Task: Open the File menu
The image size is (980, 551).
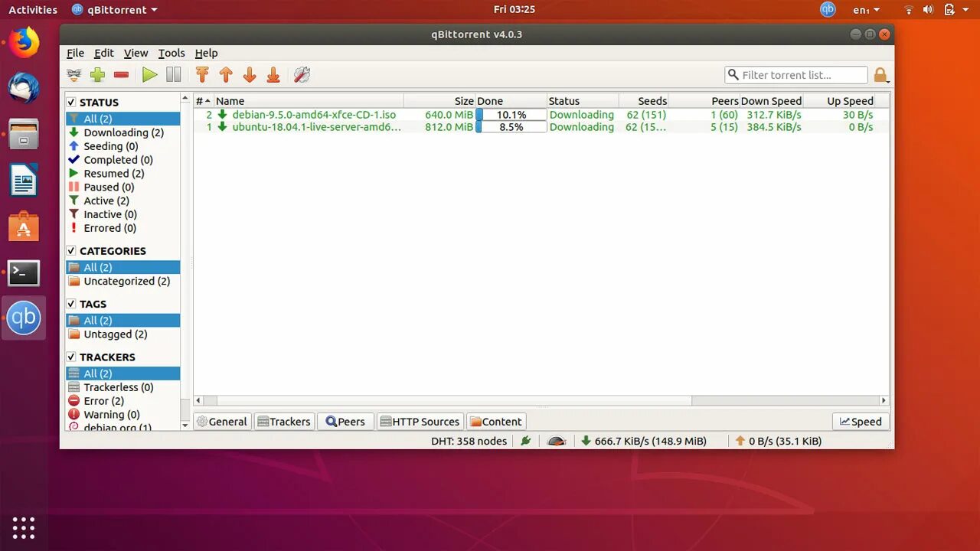Action: click(75, 53)
